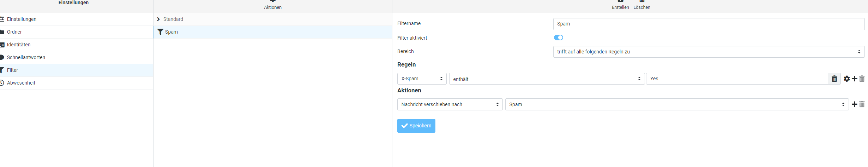Click the trash icon inside the Yes field

click(834, 79)
